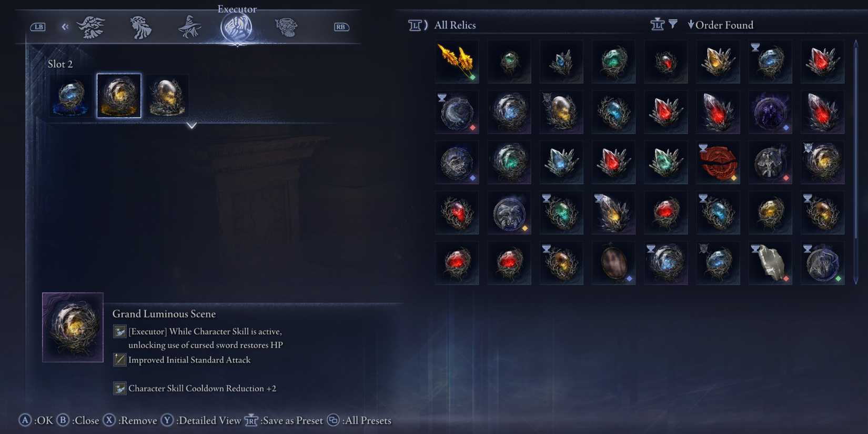Choose the dark purple orb relic

[770, 112]
